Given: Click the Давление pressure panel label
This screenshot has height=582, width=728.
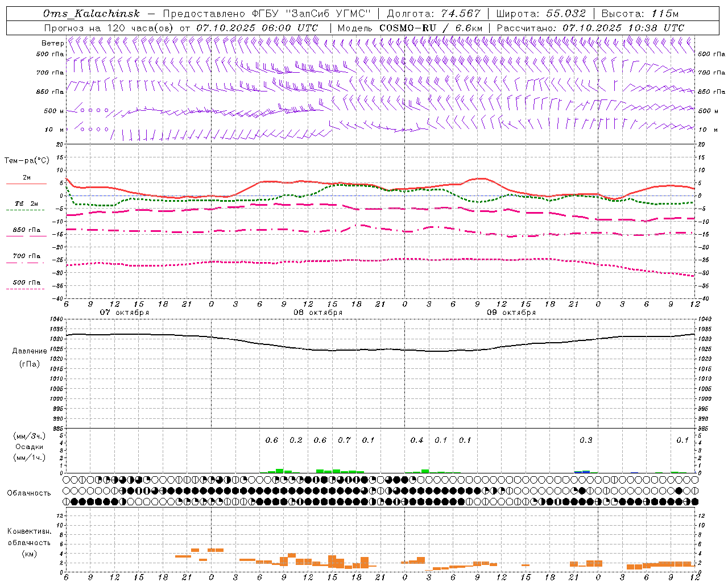Looking at the screenshot, I should click(x=30, y=351).
